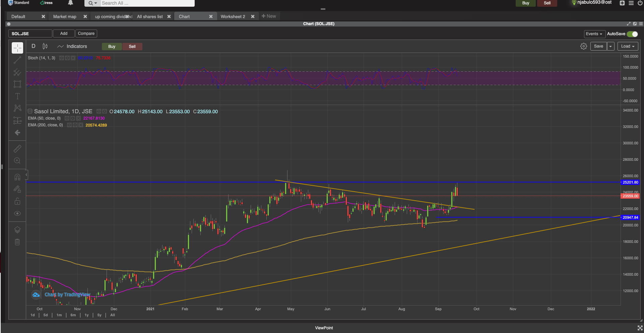Select the trend line drawing tool

coord(17,60)
